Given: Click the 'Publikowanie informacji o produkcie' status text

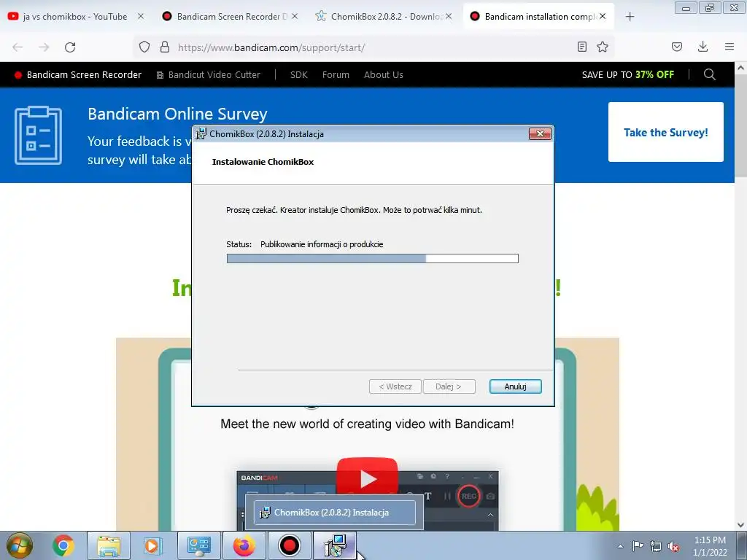Looking at the screenshot, I should [x=322, y=244].
